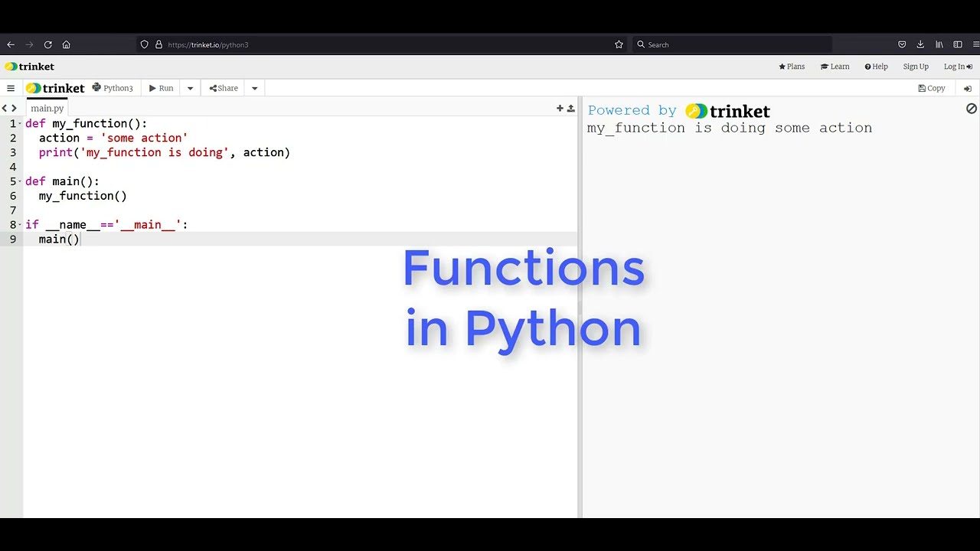The height and width of the screenshot is (551, 980).
Task: Open the Learn menu item
Action: (x=835, y=67)
